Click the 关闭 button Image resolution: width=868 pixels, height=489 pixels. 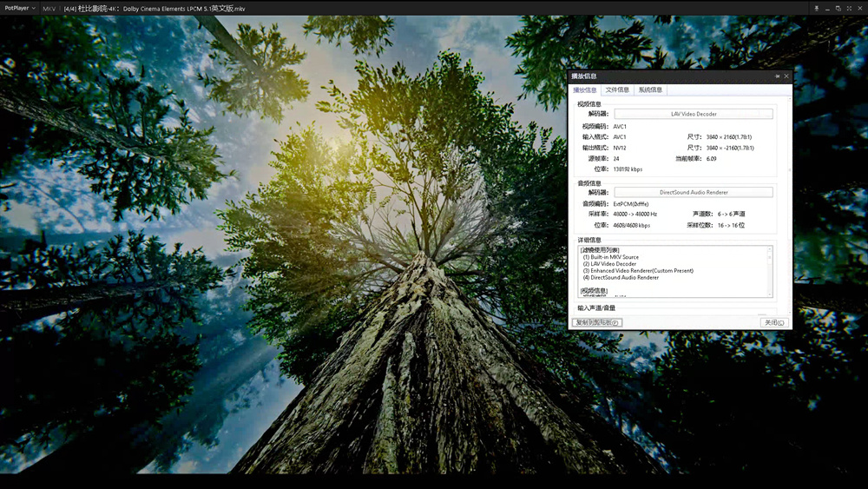click(x=774, y=322)
